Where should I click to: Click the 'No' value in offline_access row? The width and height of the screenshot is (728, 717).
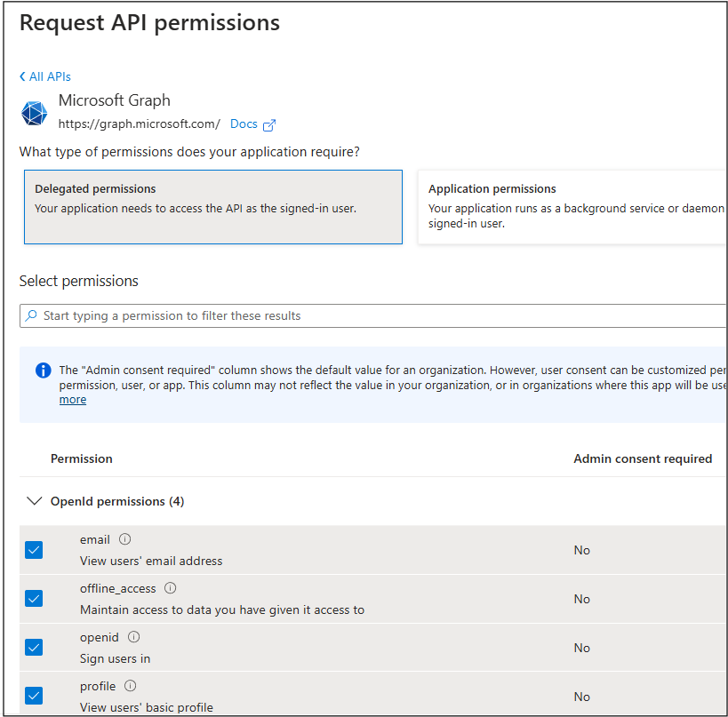click(581, 599)
